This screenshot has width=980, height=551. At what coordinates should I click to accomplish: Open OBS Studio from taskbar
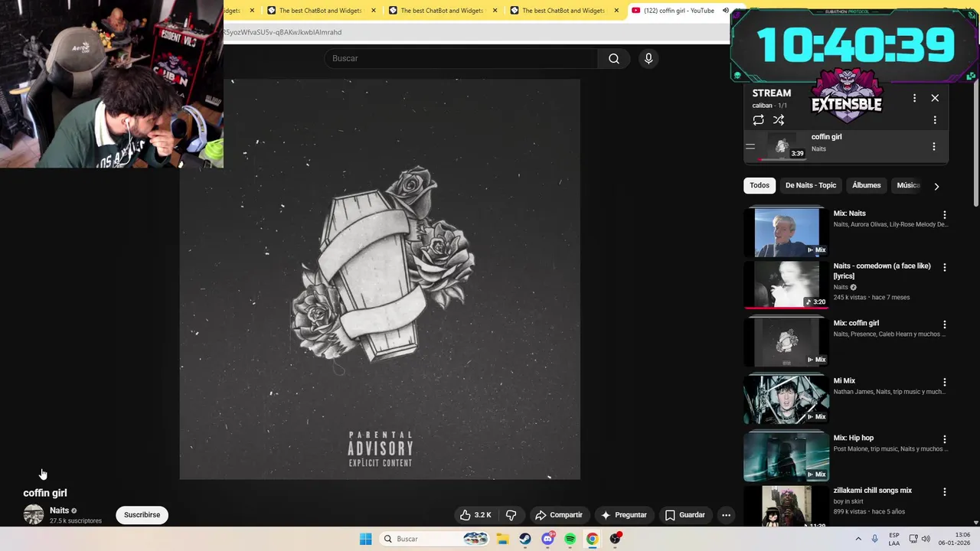(x=615, y=539)
